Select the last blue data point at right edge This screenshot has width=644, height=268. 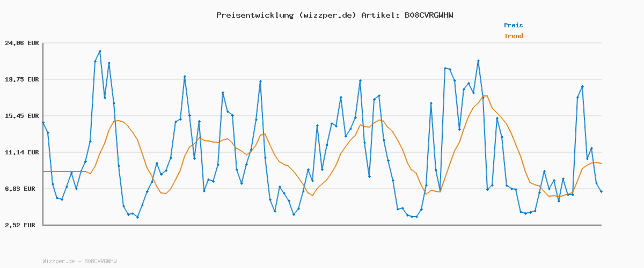tap(601, 191)
